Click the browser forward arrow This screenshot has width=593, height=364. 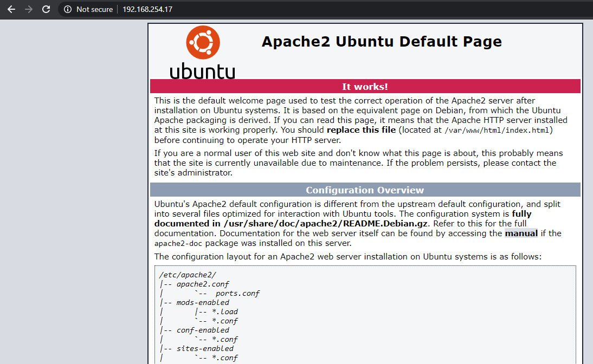click(28, 9)
